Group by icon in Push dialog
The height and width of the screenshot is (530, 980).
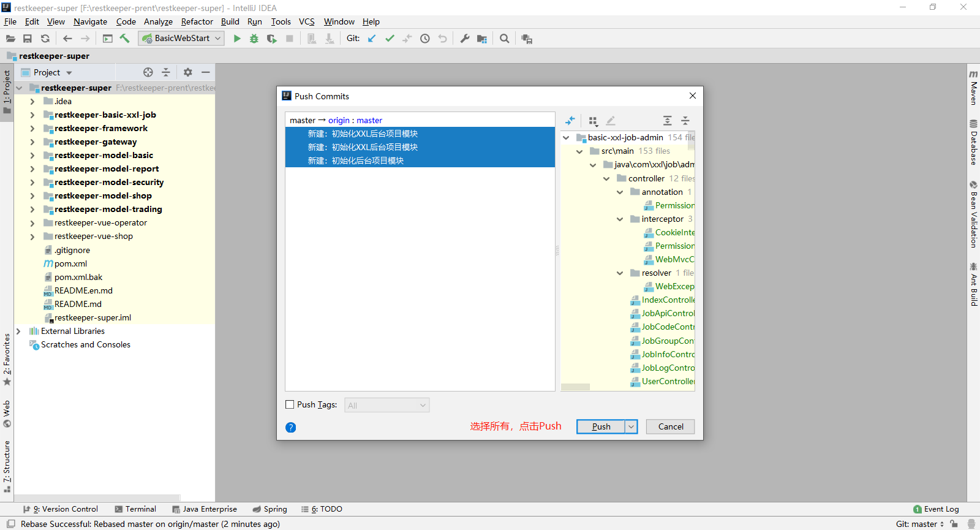[x=593, y=121]
